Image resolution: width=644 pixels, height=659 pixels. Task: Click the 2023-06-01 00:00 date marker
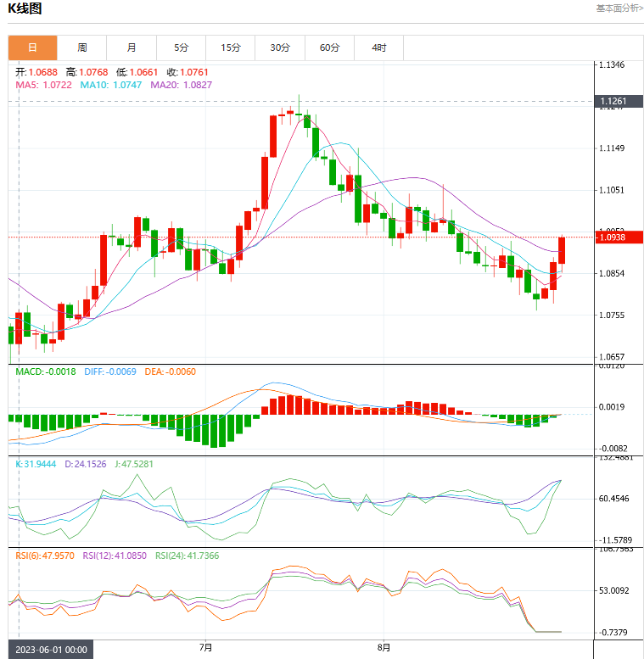tap(51, 650)
